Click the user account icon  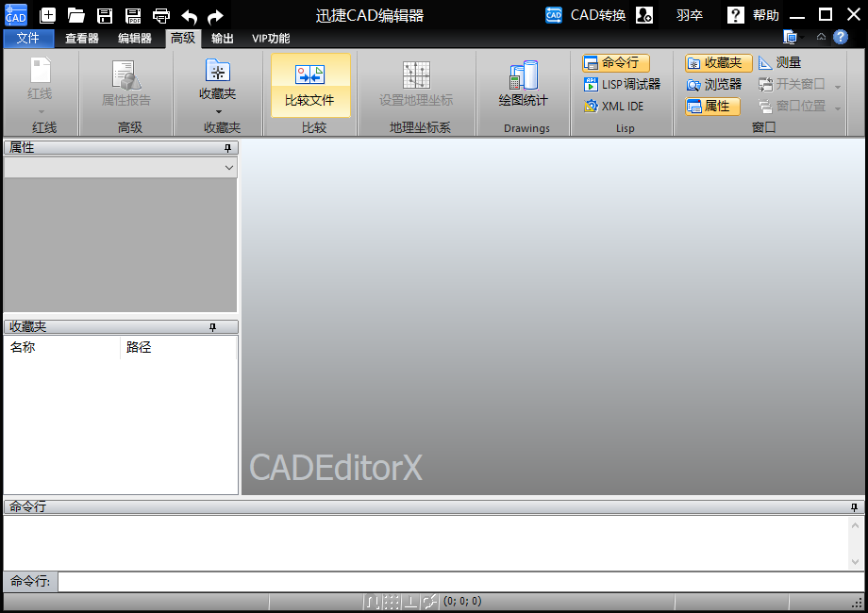[x=644, y=15]
